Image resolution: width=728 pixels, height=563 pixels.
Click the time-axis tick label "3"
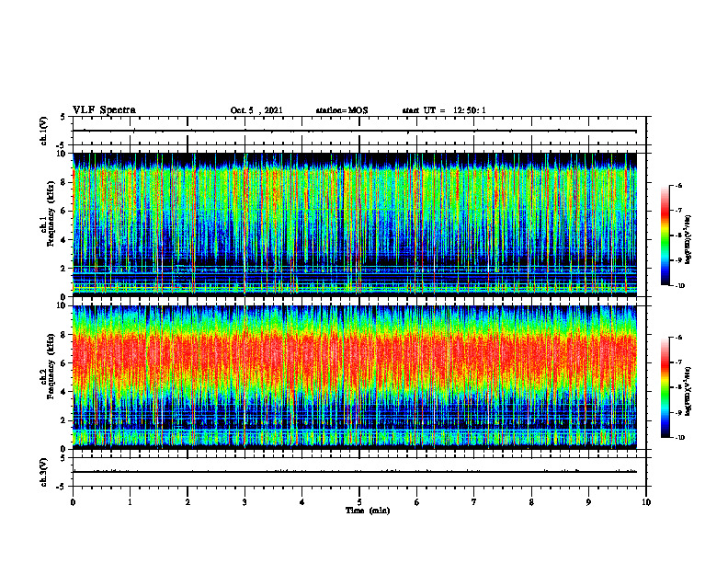[245, 502]
